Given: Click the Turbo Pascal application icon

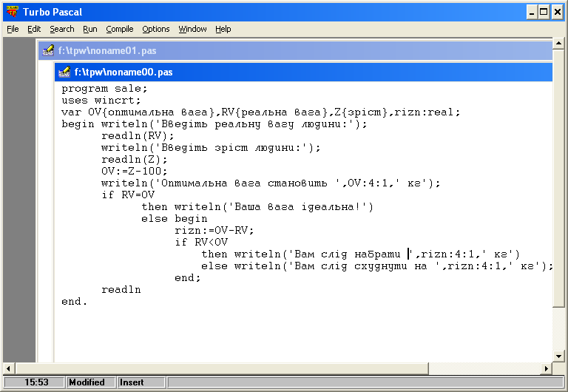Looking at the screenshot, I should click(x=13, y=12).
